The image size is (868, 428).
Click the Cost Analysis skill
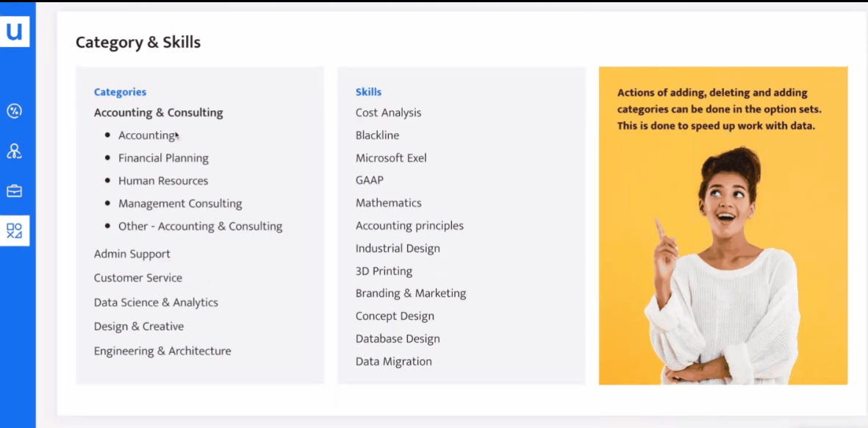(388, 113)
